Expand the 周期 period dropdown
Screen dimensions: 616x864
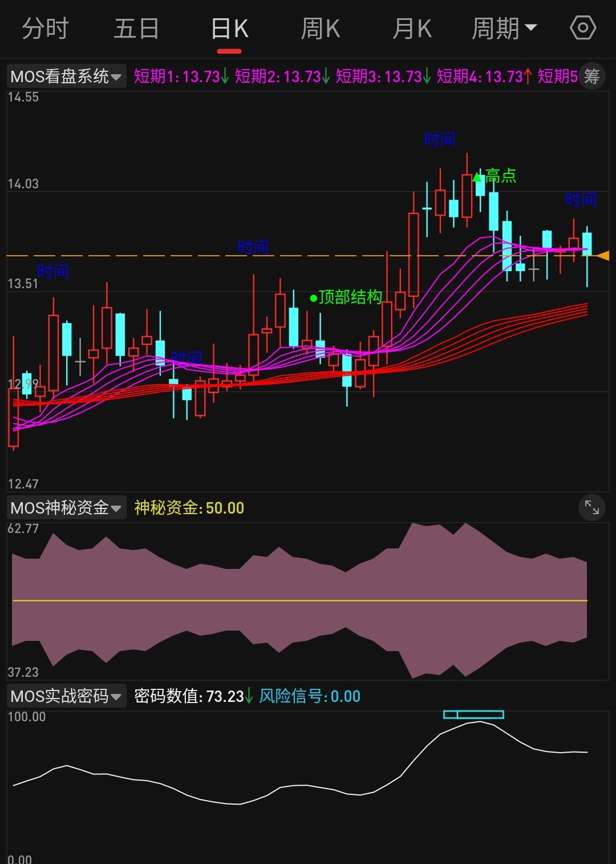tap(504, 29)
